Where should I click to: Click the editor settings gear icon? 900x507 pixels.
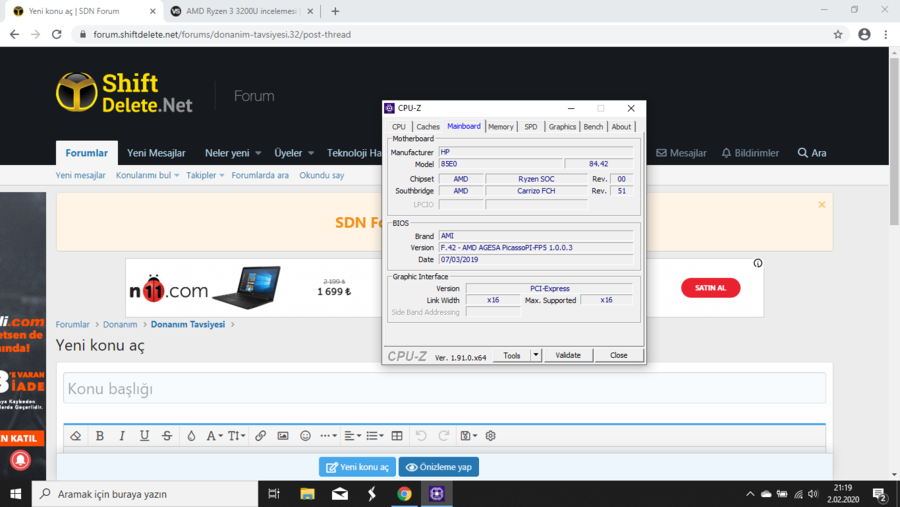490,436
